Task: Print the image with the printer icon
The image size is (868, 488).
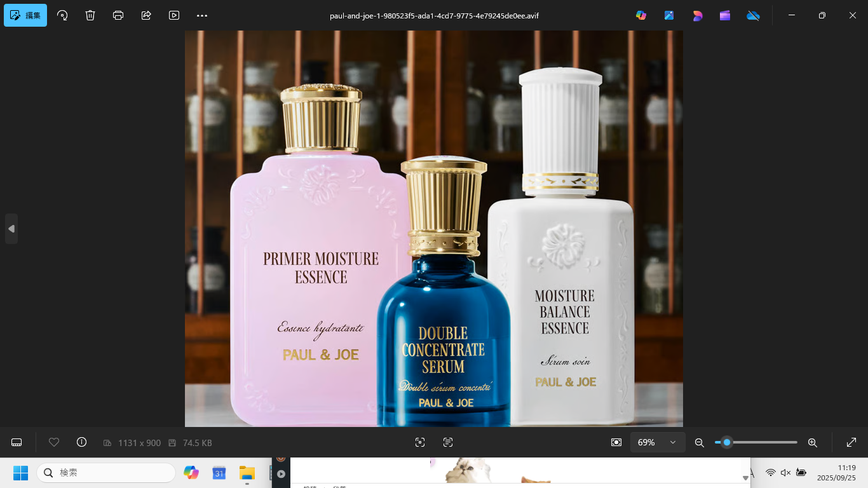Action: pos(118,15)
